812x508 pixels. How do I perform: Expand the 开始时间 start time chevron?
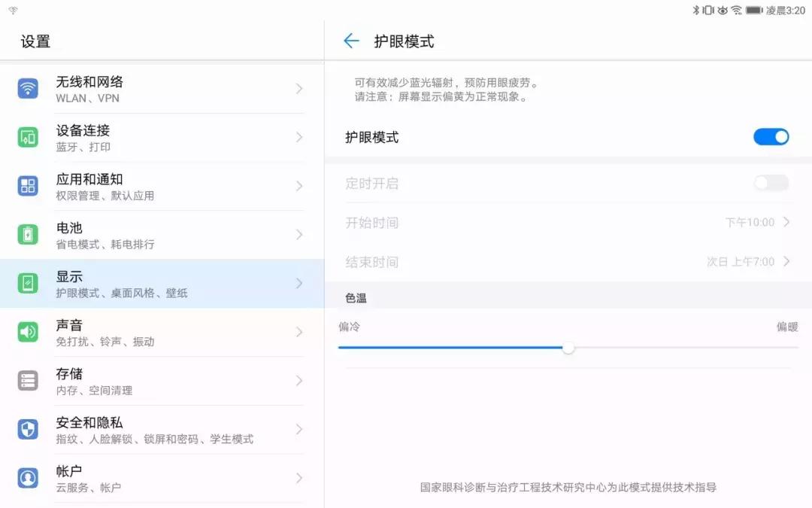(789, 222)
